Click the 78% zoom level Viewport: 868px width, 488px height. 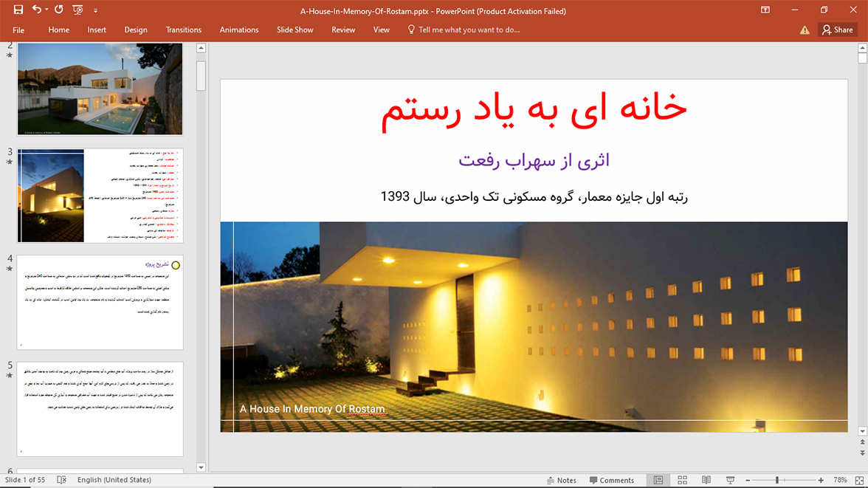(840, 480)
